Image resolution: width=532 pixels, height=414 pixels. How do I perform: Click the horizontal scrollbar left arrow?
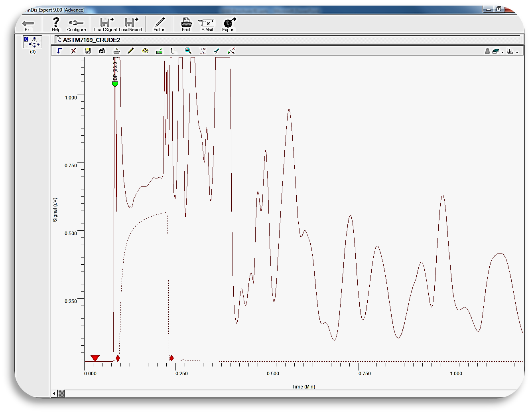54,394
